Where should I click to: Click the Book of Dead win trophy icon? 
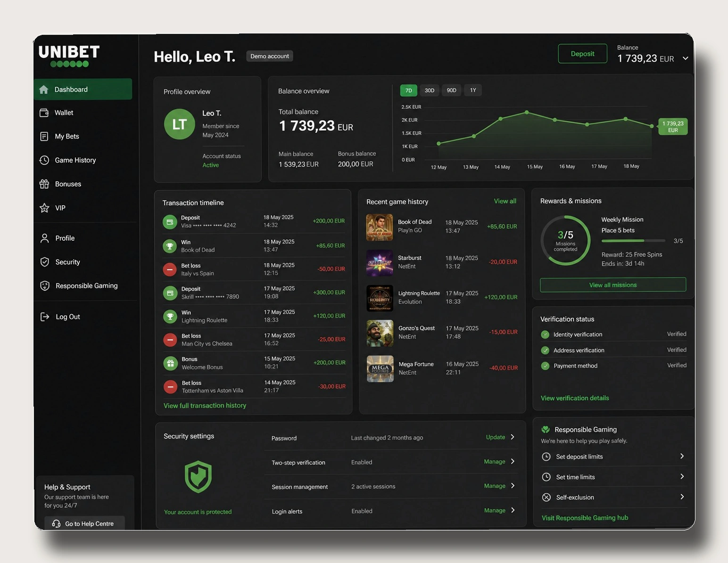[170, 246]
